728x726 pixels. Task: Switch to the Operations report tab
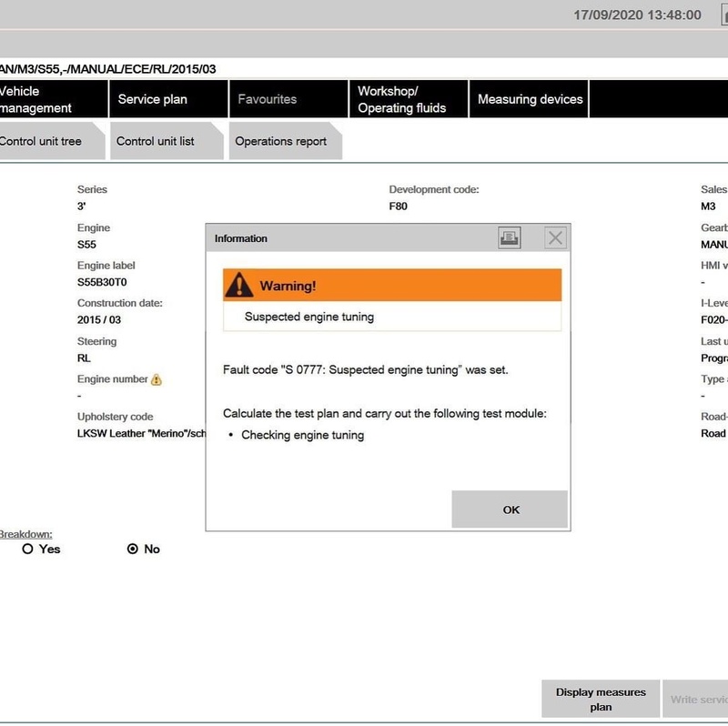pyautogui.click(x=286, y=141)
